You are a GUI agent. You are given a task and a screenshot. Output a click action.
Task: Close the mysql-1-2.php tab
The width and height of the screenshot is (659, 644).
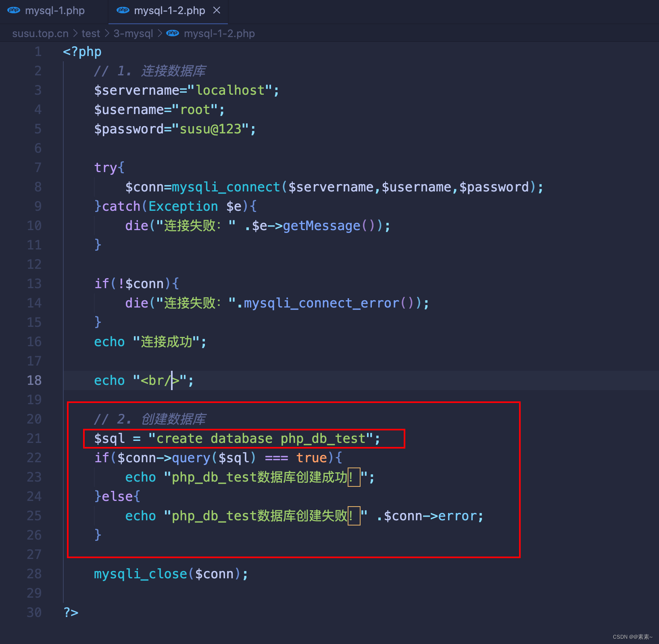pos(217,10)
